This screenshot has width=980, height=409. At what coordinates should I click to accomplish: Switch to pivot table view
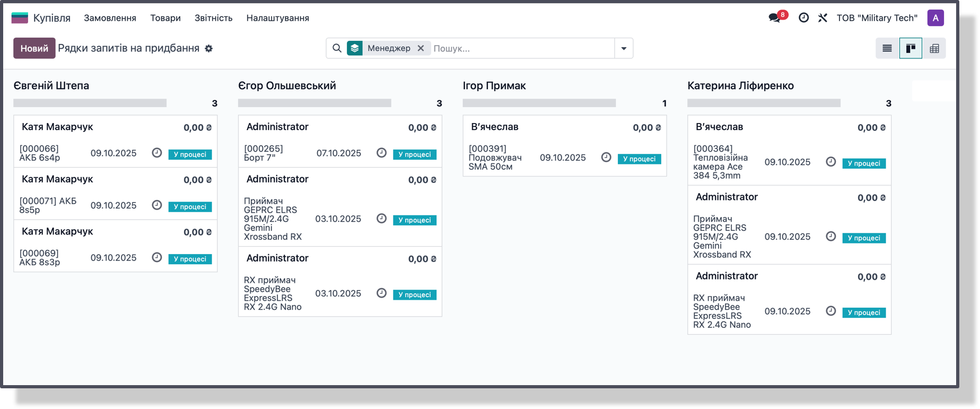pyautogui.click(x=934, y=48)
